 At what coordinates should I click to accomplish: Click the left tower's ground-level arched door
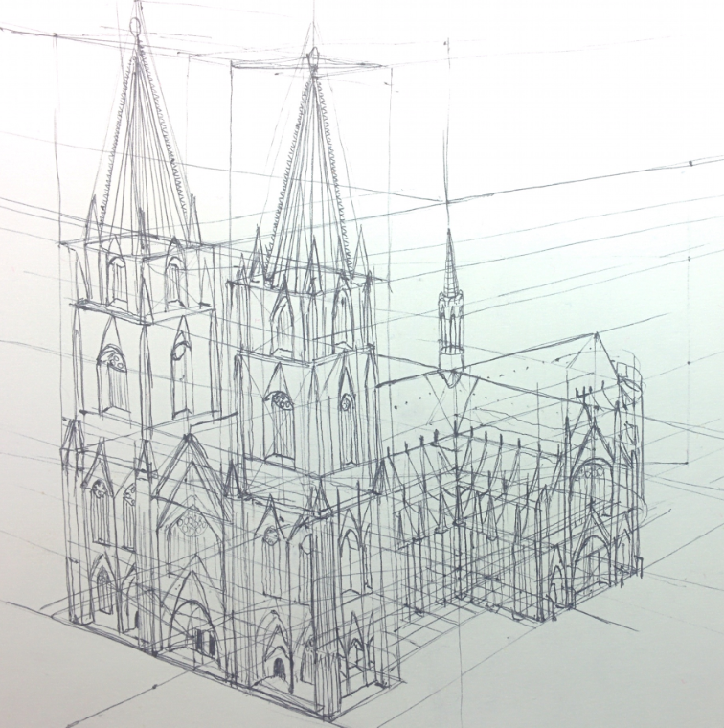tap(102, 590)
